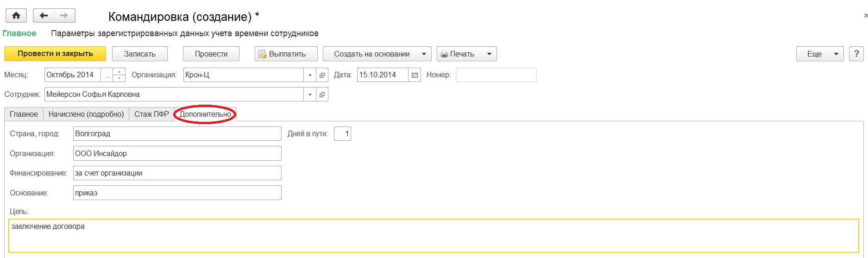
Task: Click the Выплатить button with coins icon
Action: 286,54
